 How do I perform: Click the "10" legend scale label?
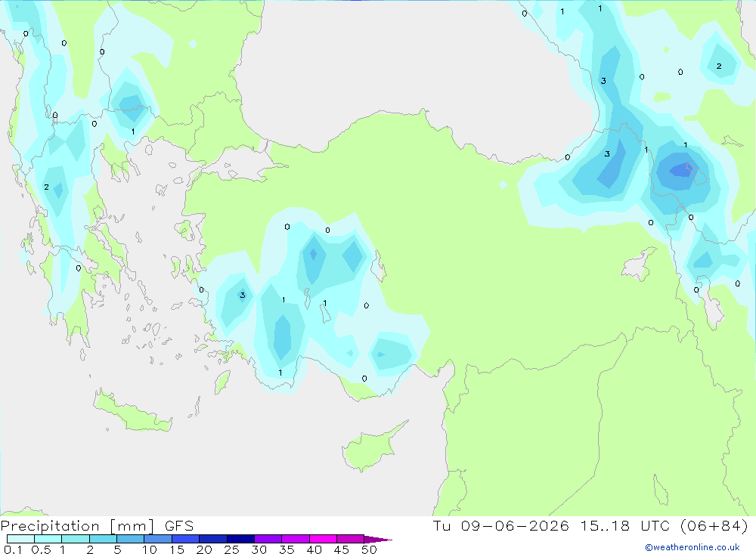click(x=150, y=549)
